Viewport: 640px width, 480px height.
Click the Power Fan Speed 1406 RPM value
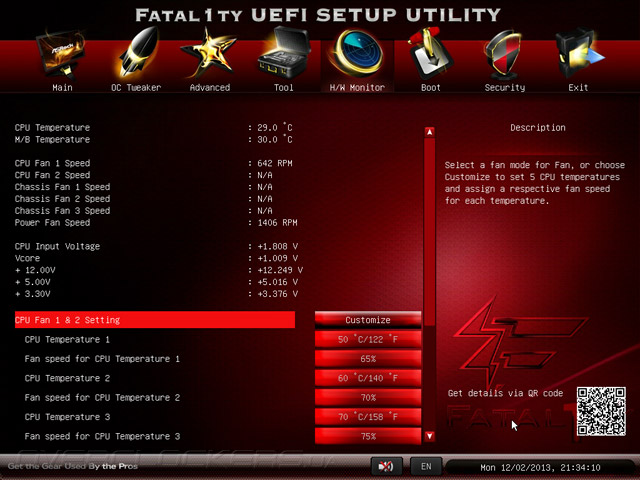pyautogui.click(x=277, y=223)
